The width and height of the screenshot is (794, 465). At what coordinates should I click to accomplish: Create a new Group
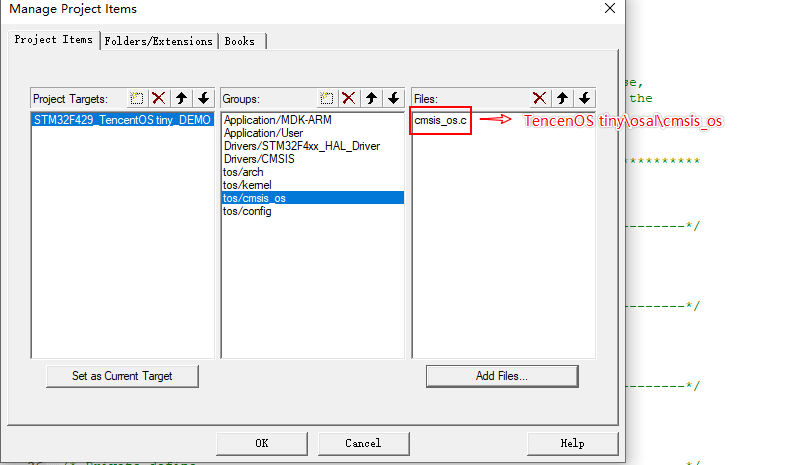[x=327, y=98]
